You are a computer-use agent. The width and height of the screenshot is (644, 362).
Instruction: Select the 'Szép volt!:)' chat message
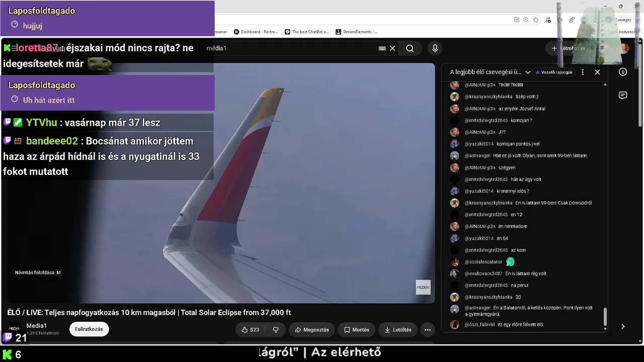[527, 97]
